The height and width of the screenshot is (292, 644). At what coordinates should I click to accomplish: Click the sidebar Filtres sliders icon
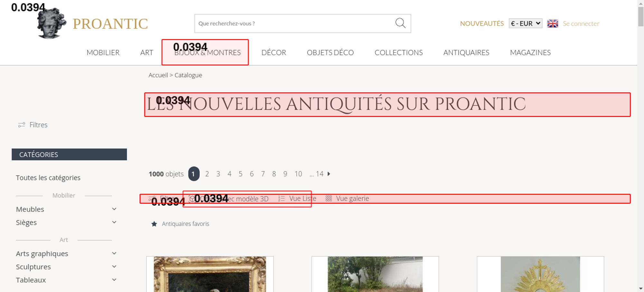click(x=22, y=125)
